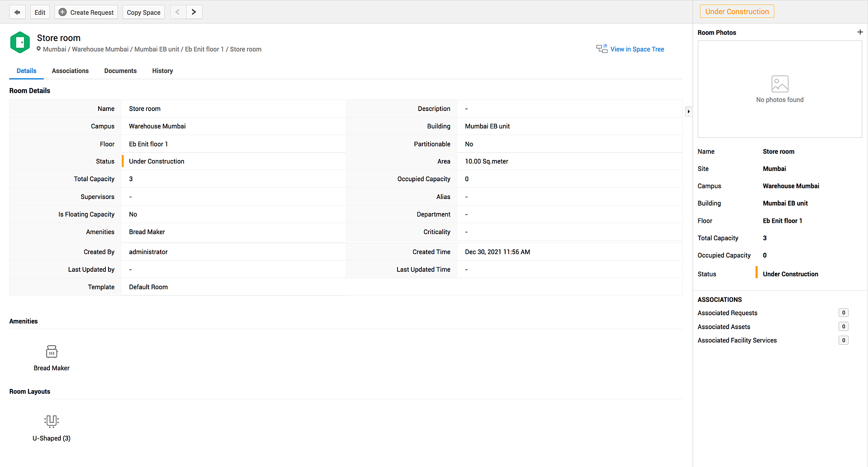
Task: Click Create Request button
Action: tap(86, 12)
